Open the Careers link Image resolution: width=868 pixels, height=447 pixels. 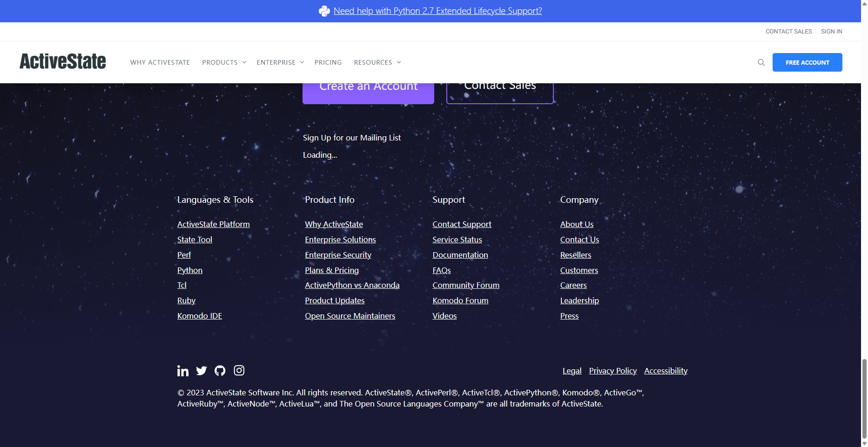click(573, 285)
